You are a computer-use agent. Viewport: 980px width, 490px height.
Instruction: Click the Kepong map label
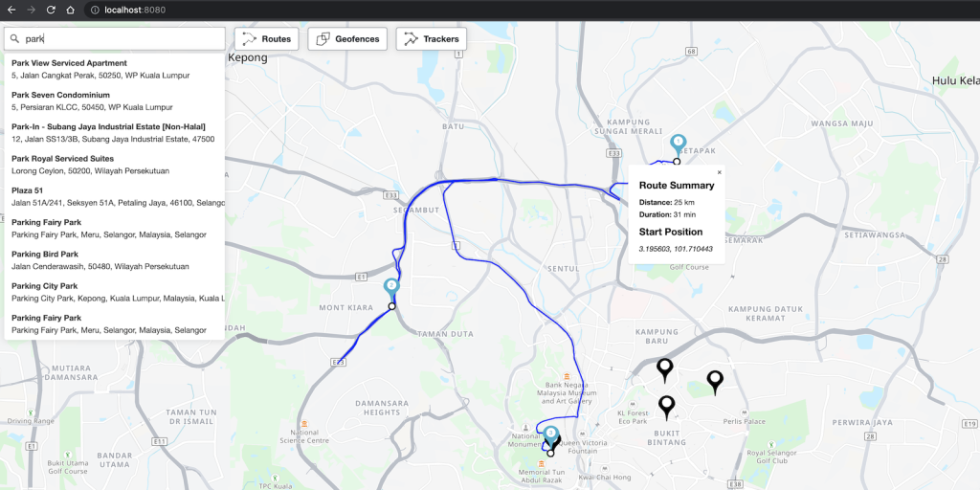248,58
